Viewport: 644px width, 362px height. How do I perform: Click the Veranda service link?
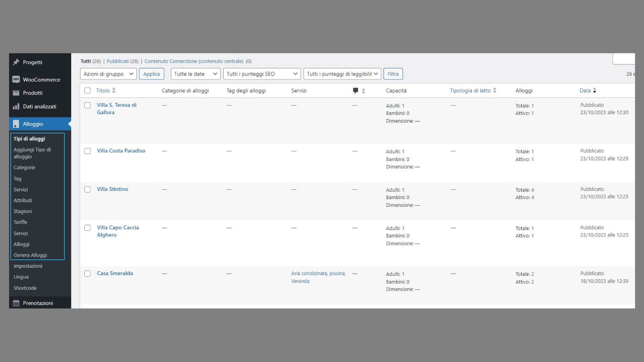301,281
